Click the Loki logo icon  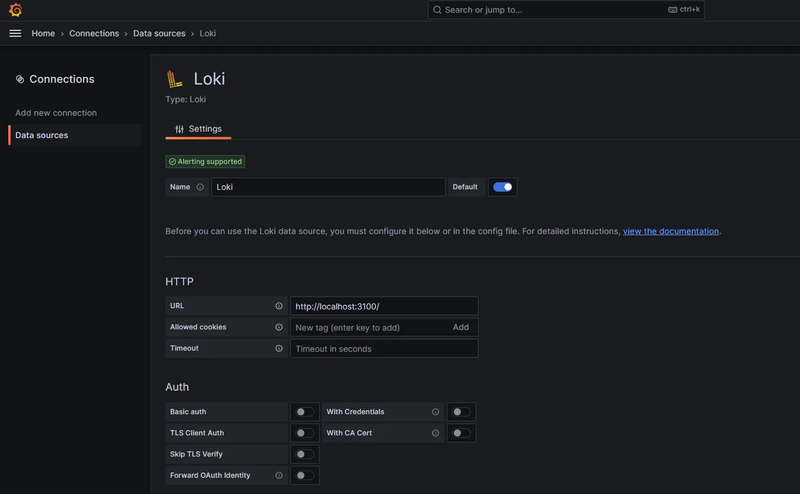click(x=174, y=79)
